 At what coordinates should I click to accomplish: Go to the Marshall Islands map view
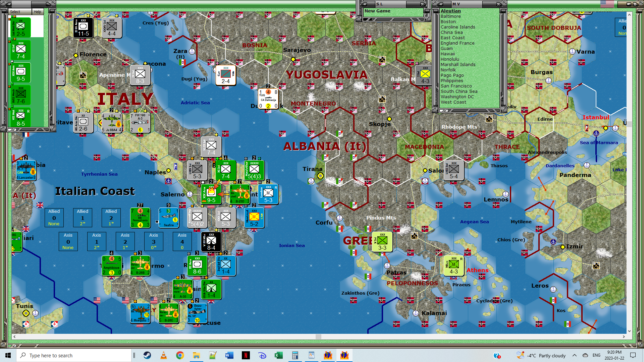coord(458,65)
